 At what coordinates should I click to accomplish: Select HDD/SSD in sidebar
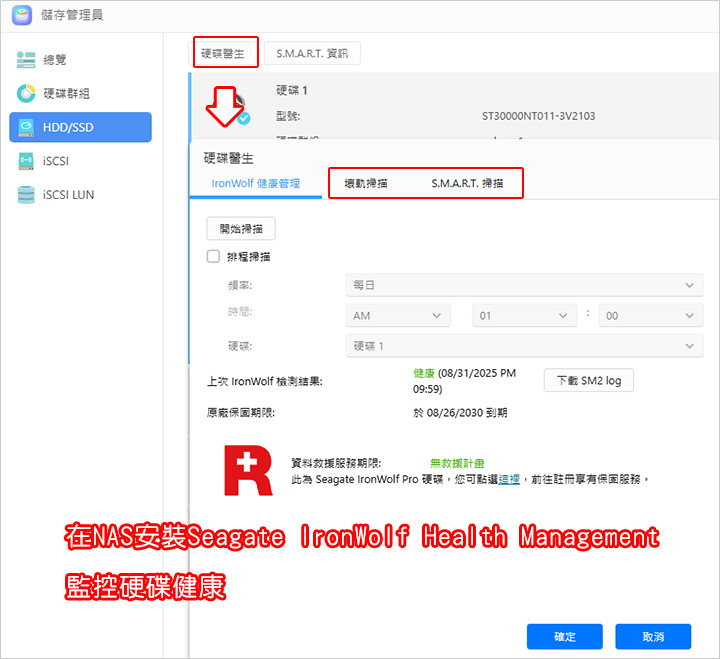point(80,127)
